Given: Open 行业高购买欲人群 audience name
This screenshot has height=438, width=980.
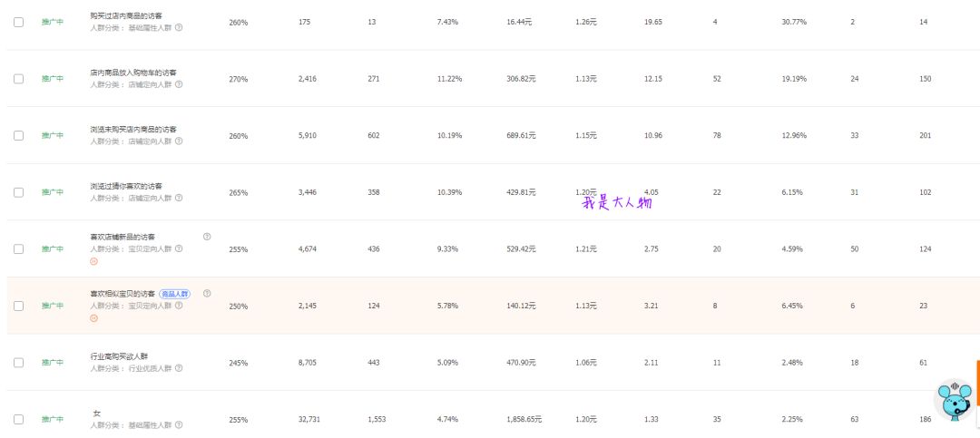Looking at the screenshot, I should click(126, 356).
